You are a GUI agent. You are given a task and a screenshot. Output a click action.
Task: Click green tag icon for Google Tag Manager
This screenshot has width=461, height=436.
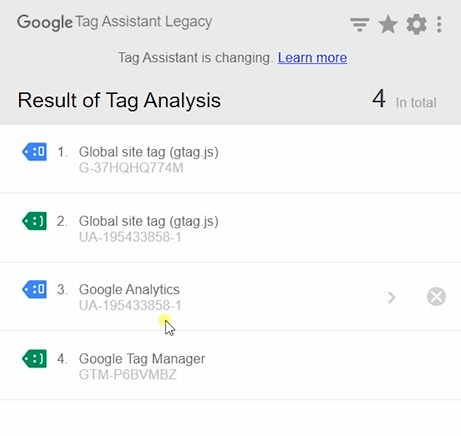(34, 359)
